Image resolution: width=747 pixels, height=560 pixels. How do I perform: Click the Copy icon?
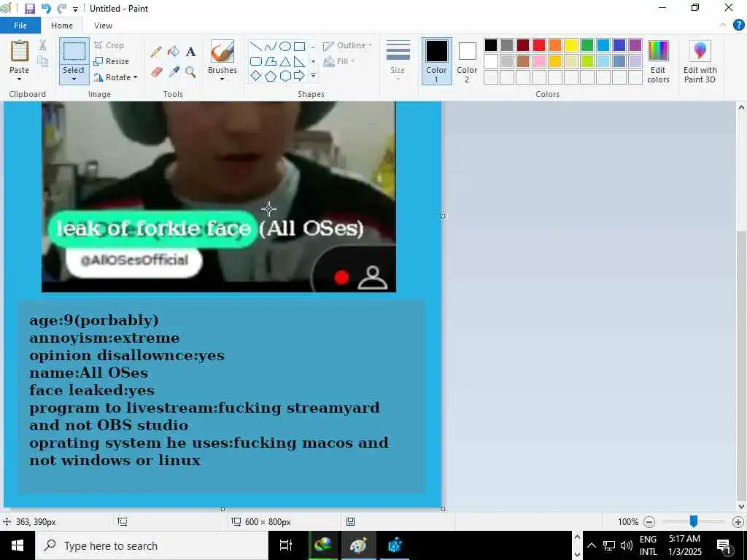point(43,61)
